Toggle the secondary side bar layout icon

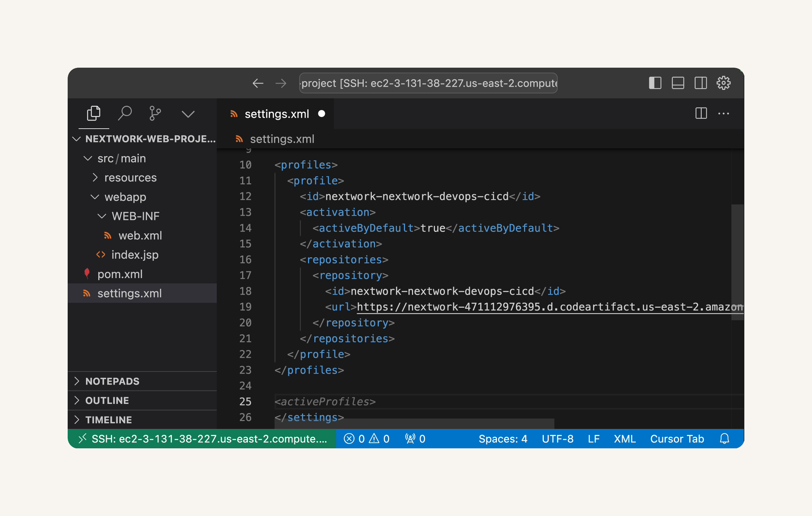(x=701, y=83)
